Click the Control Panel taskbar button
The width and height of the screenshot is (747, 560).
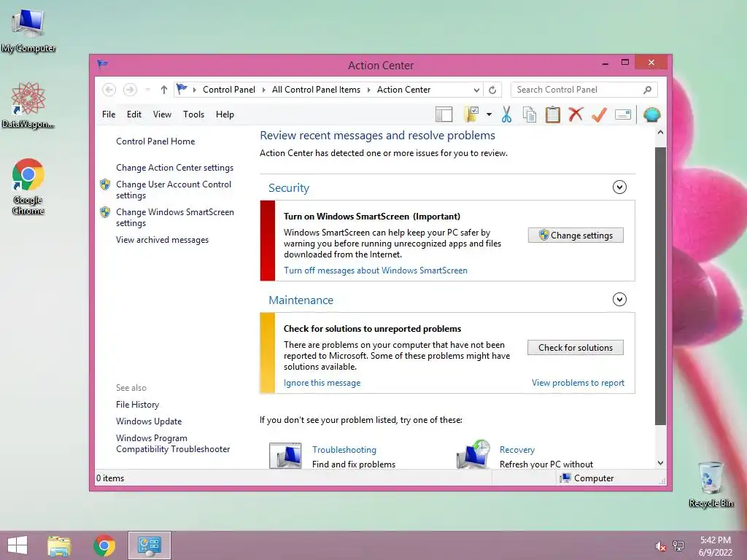click(150, 545)
